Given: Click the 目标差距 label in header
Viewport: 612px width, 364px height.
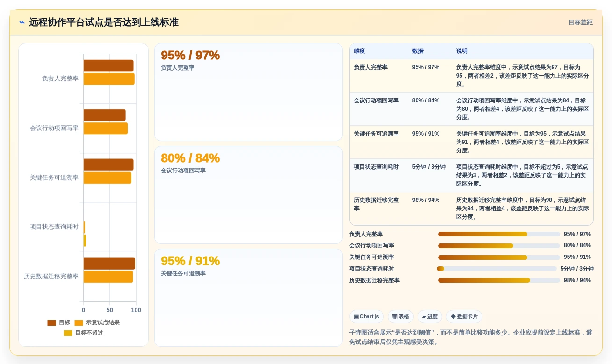Looking at the screenshot, I should pyautogui.click(x=580, y=22).
